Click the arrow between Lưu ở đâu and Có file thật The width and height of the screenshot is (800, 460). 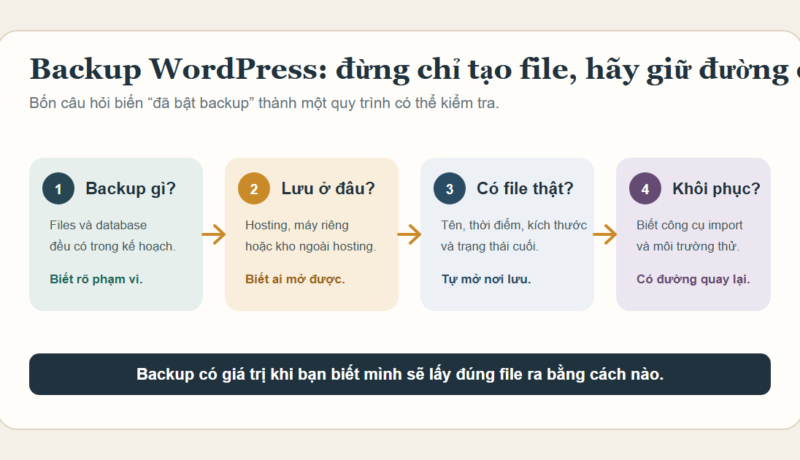409,235
